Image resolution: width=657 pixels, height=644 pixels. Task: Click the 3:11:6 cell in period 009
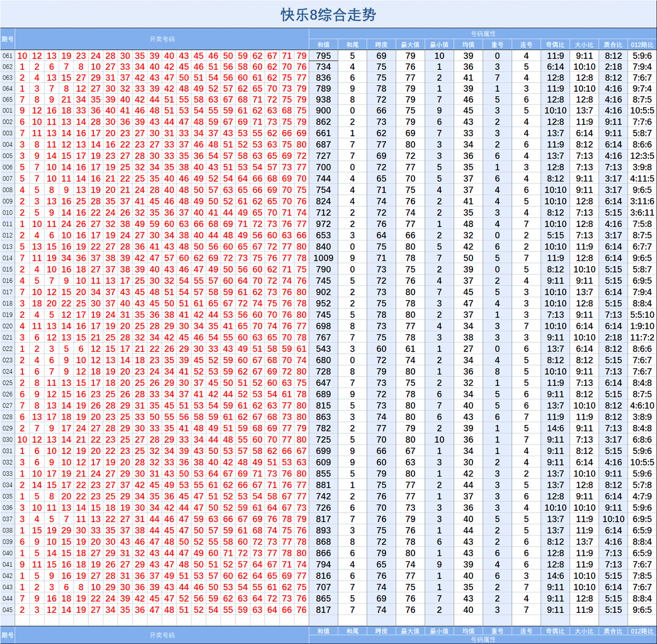642,201
